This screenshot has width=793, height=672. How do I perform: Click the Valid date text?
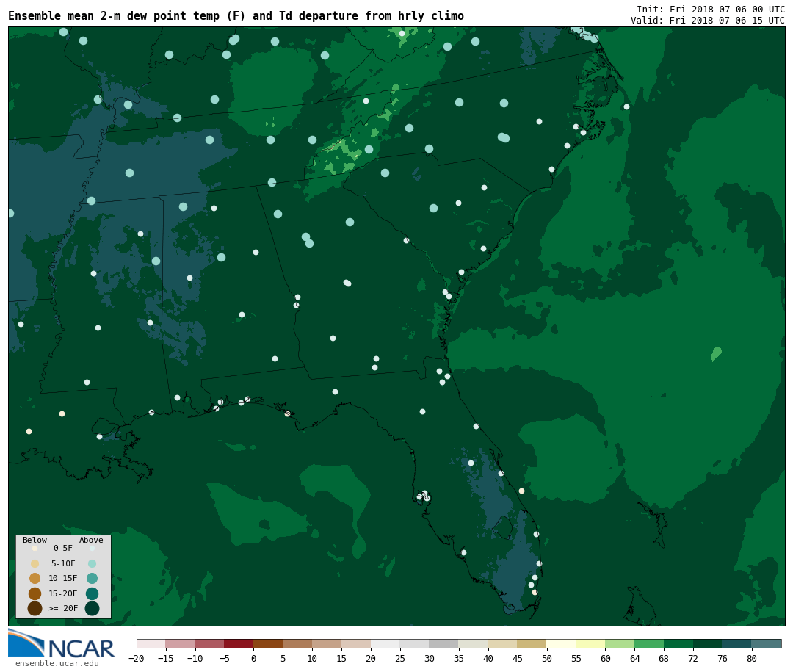pyautogui.click(x=708, y=21)
